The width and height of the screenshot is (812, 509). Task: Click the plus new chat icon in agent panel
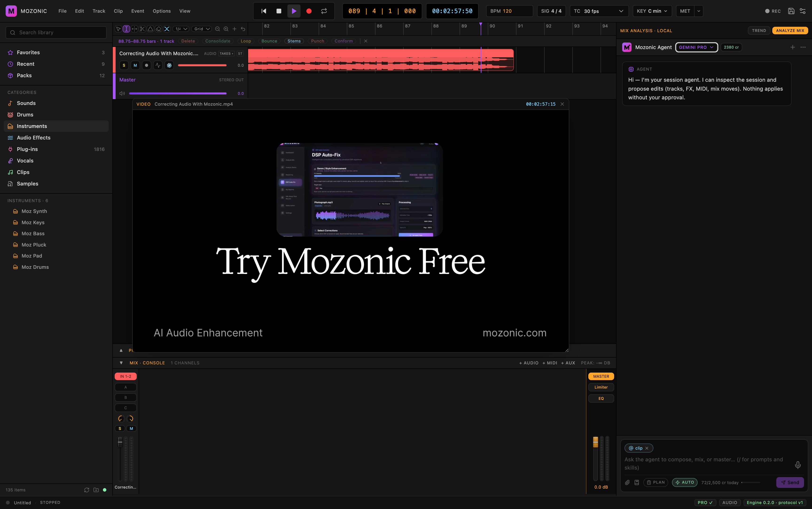pyautogui.click(x=792, y=47)
